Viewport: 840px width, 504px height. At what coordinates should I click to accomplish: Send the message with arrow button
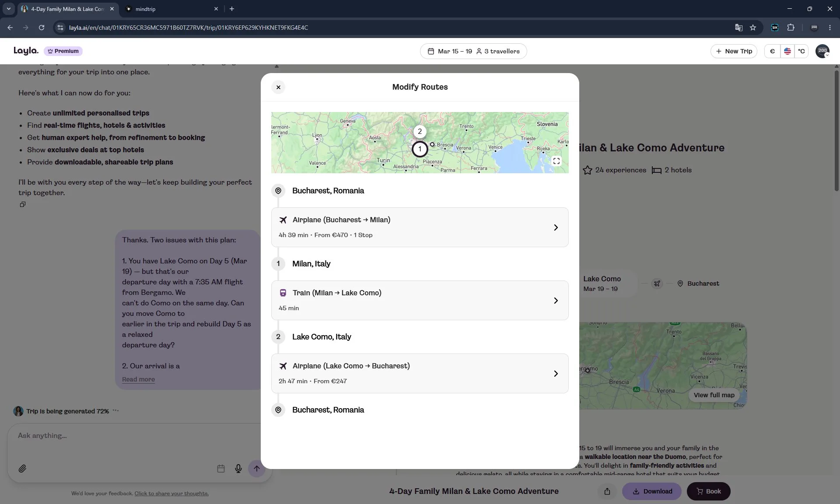pos(257,469)
